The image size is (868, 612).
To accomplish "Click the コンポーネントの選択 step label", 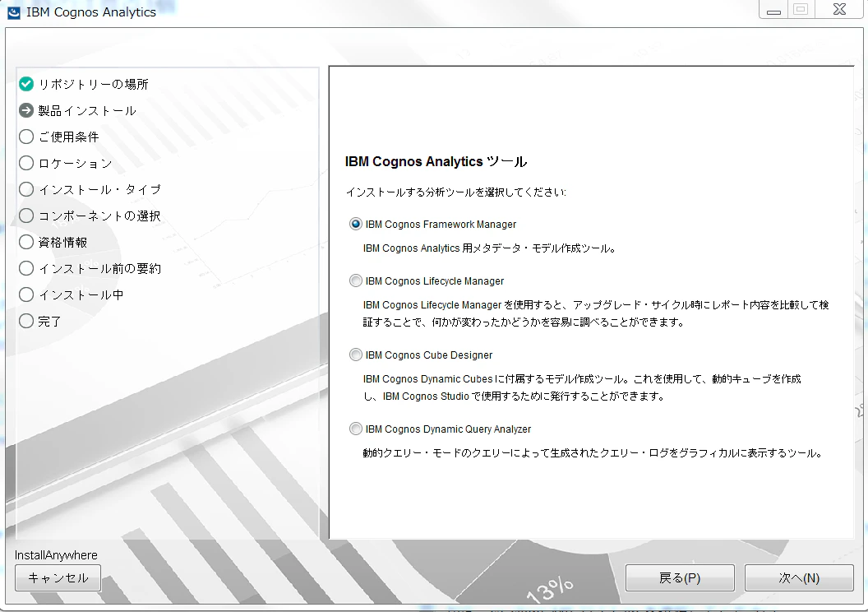I will click(99, 216).
